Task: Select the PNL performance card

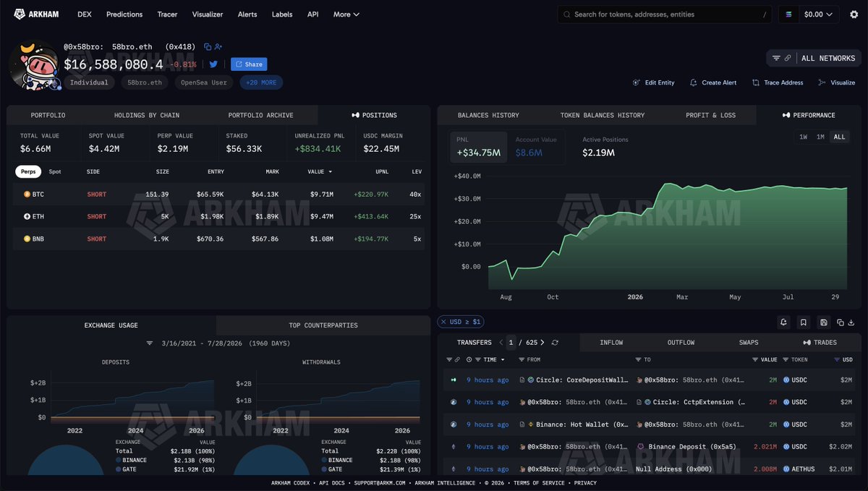Action: point(477,147)
